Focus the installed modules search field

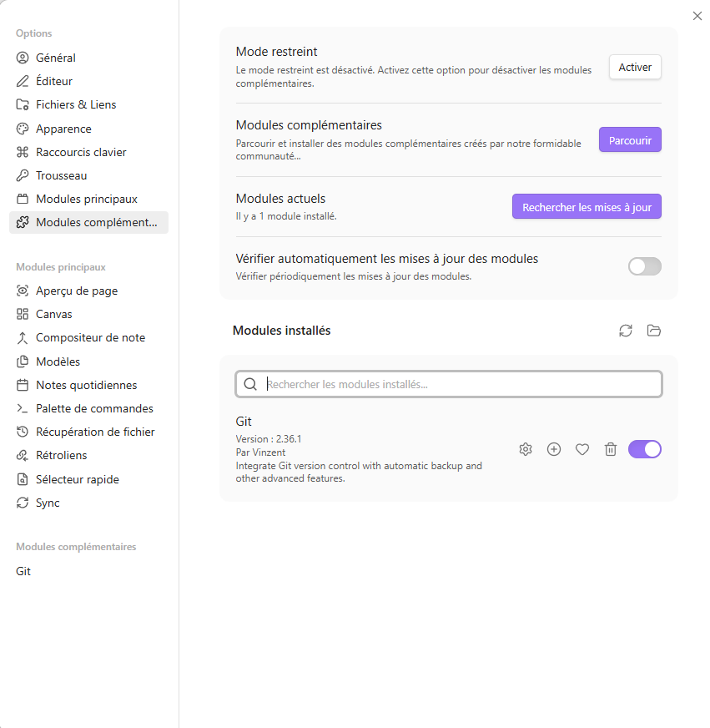(x=459, y=384)
